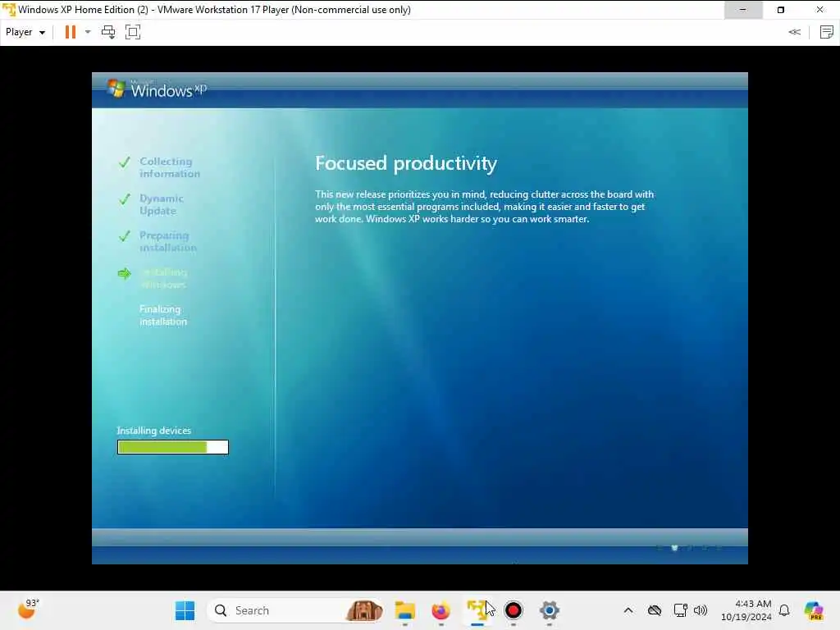Minimize the VMware Player window
The height and width of the screenshot is (630, 840).
click(x=743, y=10)
